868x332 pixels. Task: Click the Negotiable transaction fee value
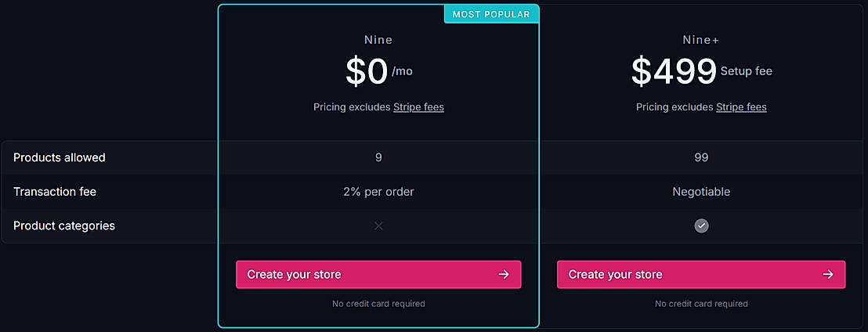pyautogui.click(x=701, y=192)
